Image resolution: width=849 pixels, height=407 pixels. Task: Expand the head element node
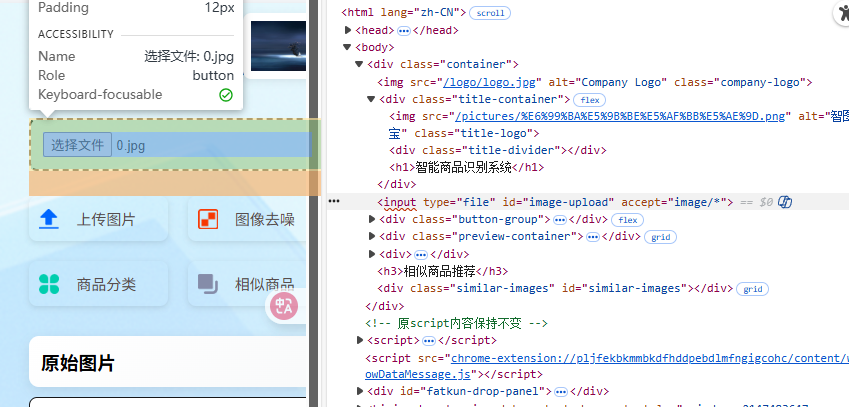[x=348, y=30]
